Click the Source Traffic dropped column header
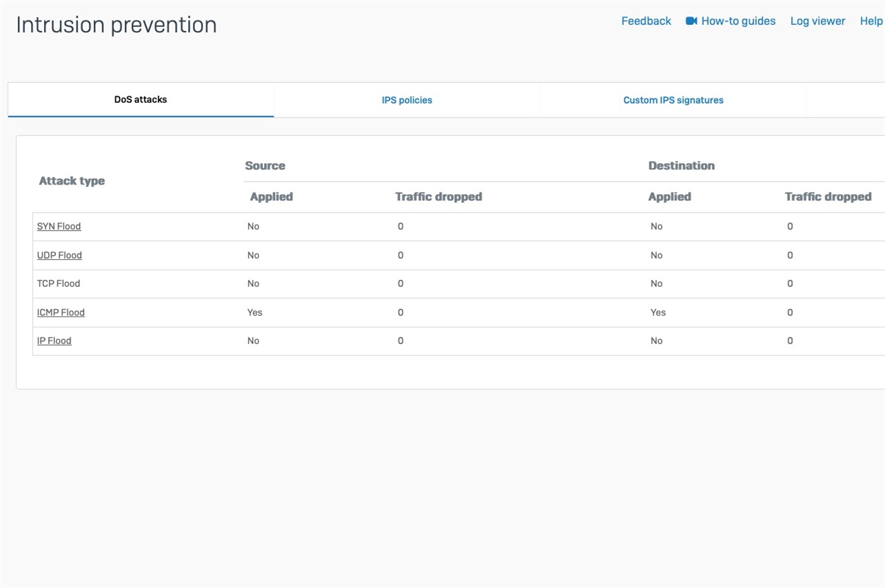885x588 pixels. point(438,197)
